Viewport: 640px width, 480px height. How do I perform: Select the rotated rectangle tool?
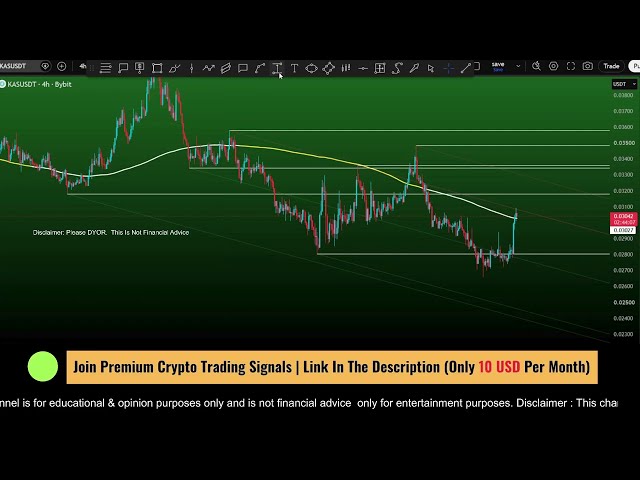[x=329, y=68]
